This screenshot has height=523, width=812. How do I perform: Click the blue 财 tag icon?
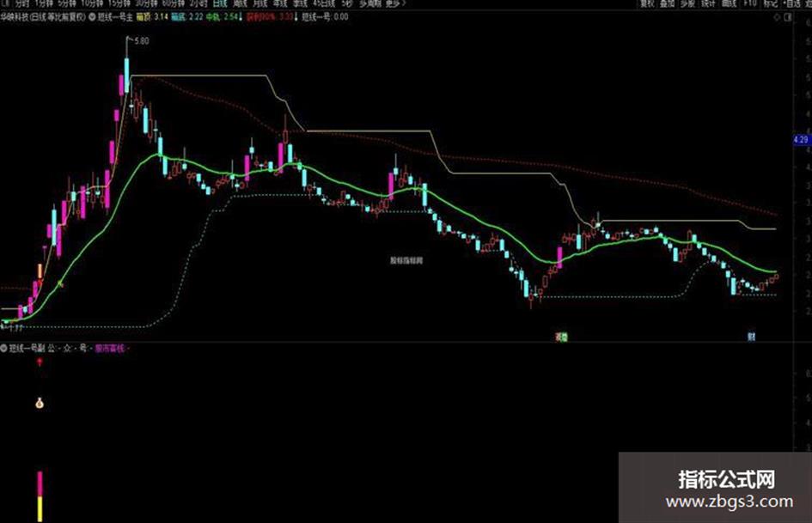[751, 337]
